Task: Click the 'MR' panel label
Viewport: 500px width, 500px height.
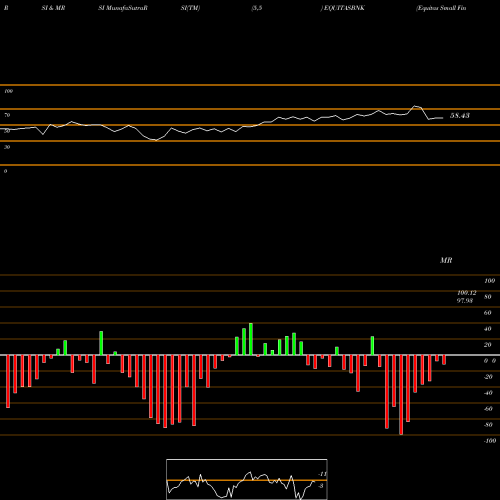Action: tap(446, 260)
